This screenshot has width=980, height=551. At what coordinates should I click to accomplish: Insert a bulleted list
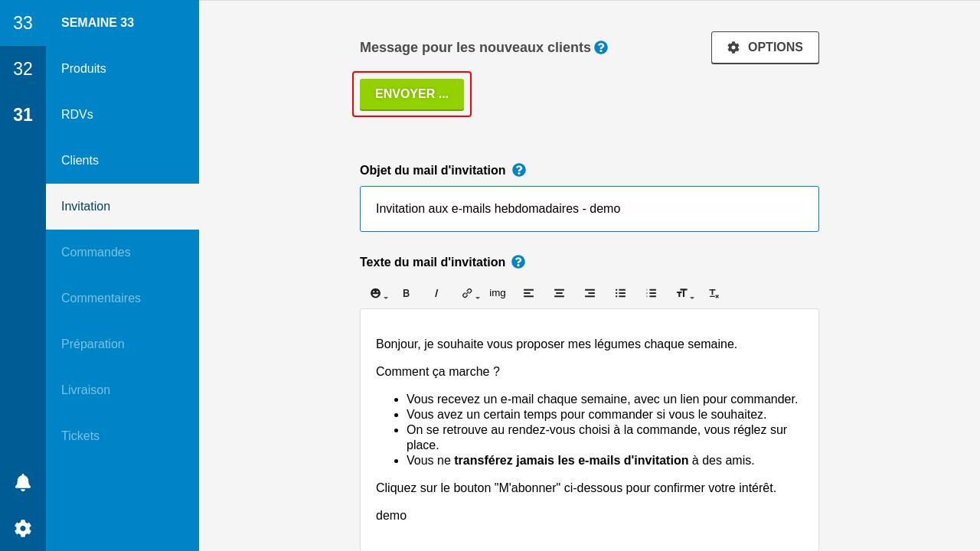(620, 293)
